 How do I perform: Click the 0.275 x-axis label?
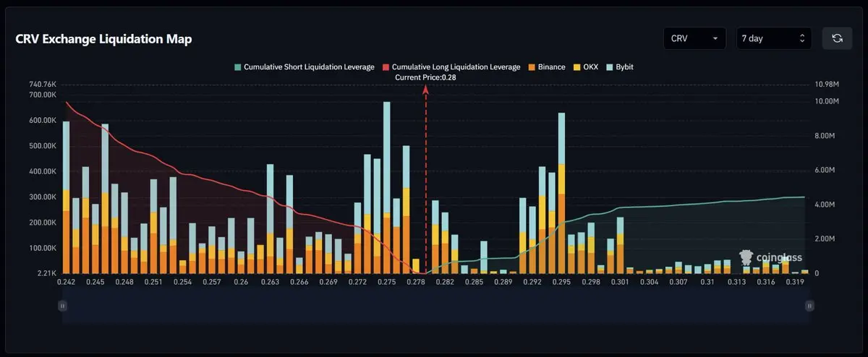click(x=387, y=282)
